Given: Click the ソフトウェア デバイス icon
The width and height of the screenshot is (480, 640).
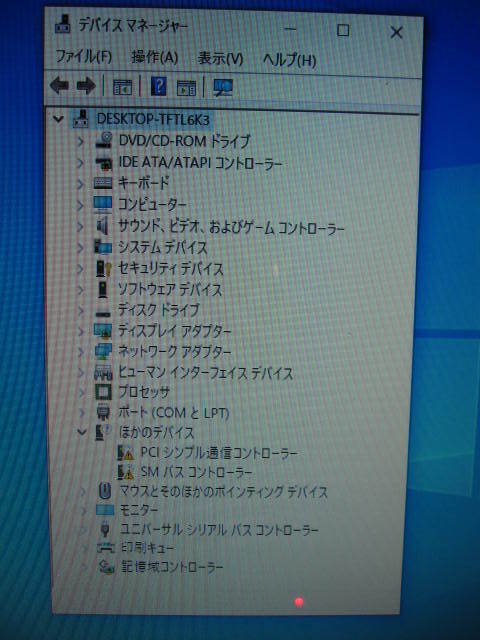Looking at the screenshot, I should click(x=102, y=289).
